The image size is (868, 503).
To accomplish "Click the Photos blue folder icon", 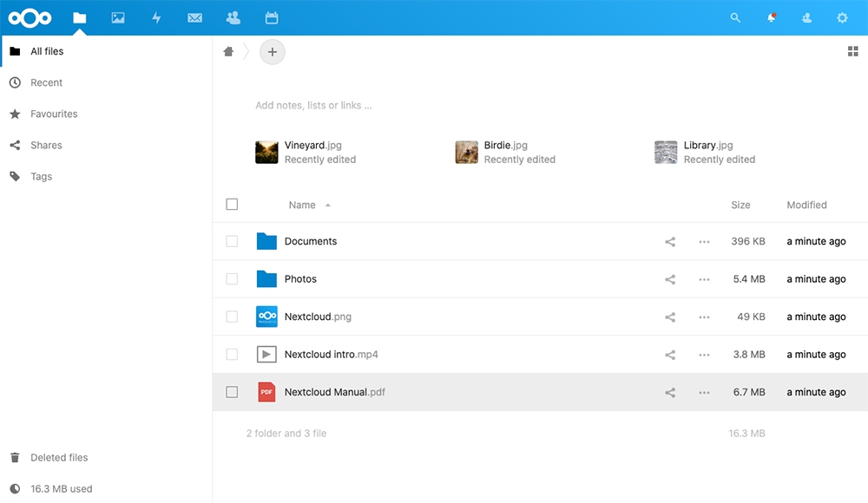I will click(x=266, y=279).
